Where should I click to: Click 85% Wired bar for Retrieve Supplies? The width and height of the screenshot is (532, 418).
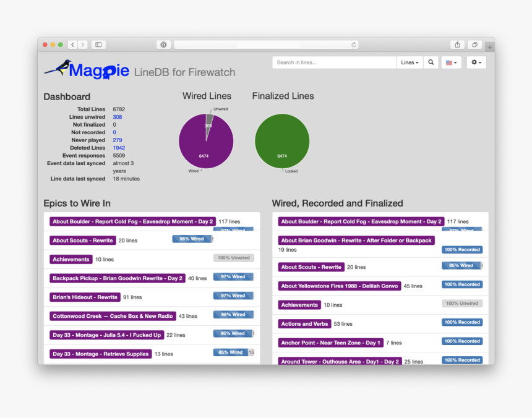coord(234,352)
